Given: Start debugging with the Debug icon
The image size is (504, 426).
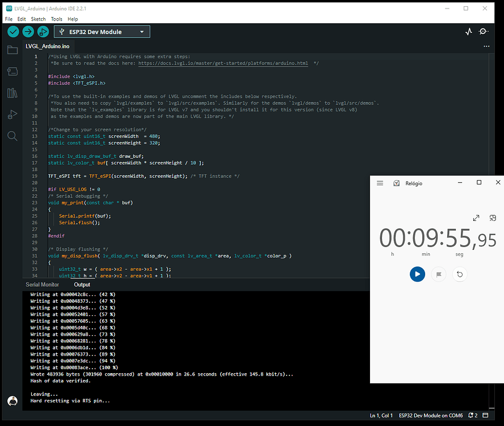Looking at the screenshot, I should 44,32.
